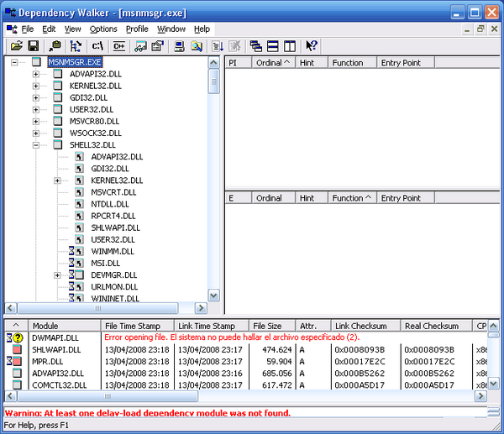Collapse the MSNMSGR.EXE root node
This screenshot has width=504, height=434.
14,62
